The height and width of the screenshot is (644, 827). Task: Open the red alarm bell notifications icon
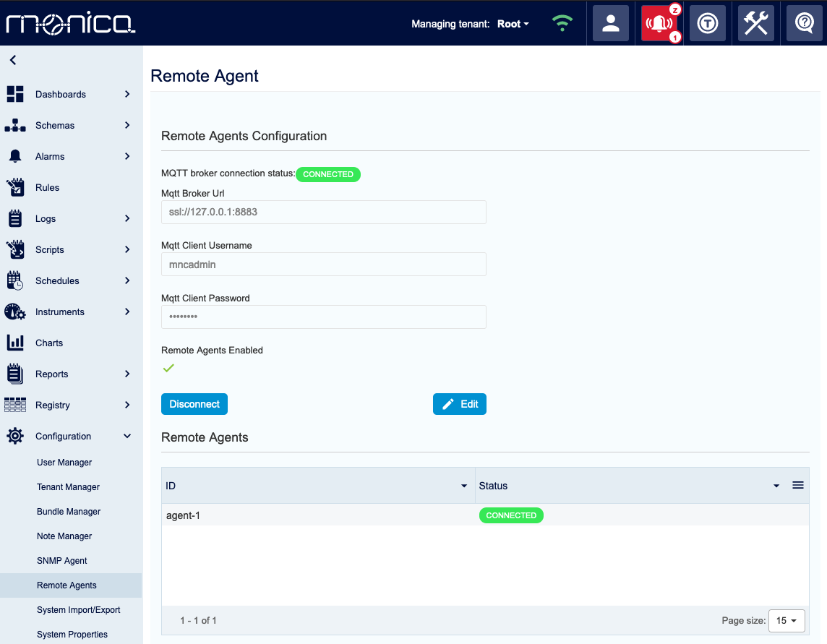point(659,22)
